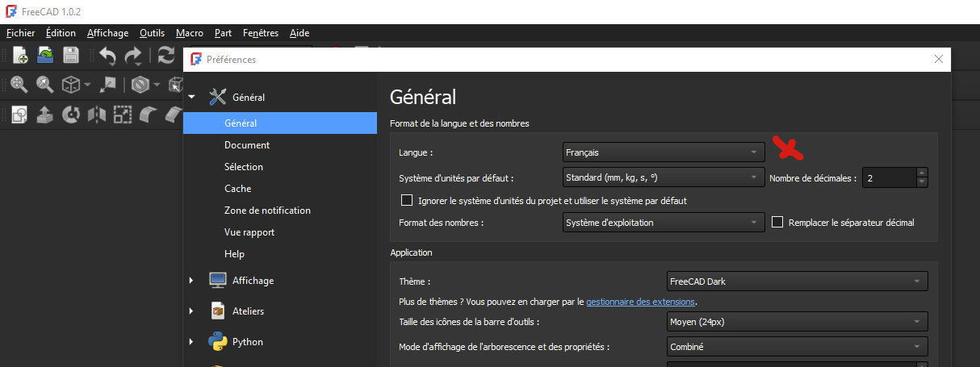The width and height of the screenshot is (980, 367).
Task: Expand the Python preferences section
Action: pos(191,342)
